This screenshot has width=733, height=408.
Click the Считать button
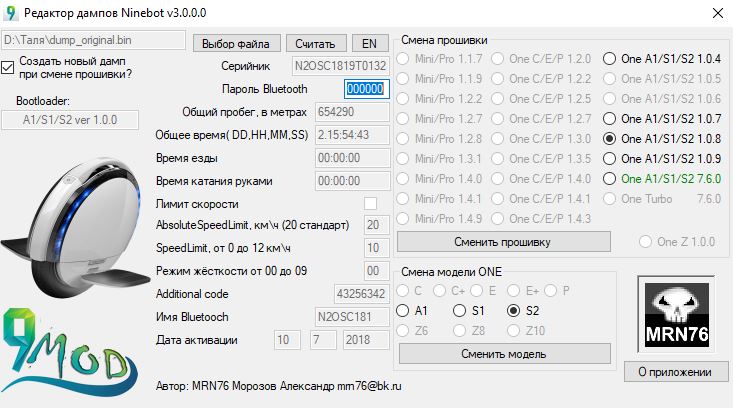coord(317,43)
